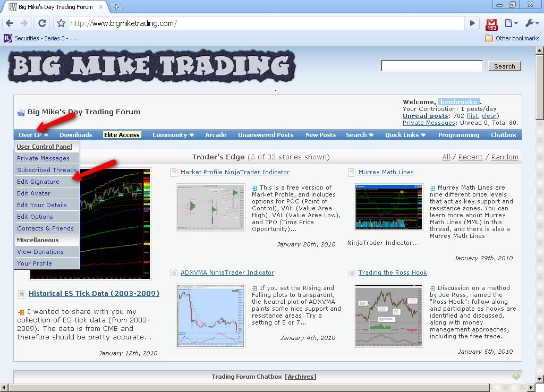Open Arcade in the navbar
This screenshot has height=392, width=544.
216,135
